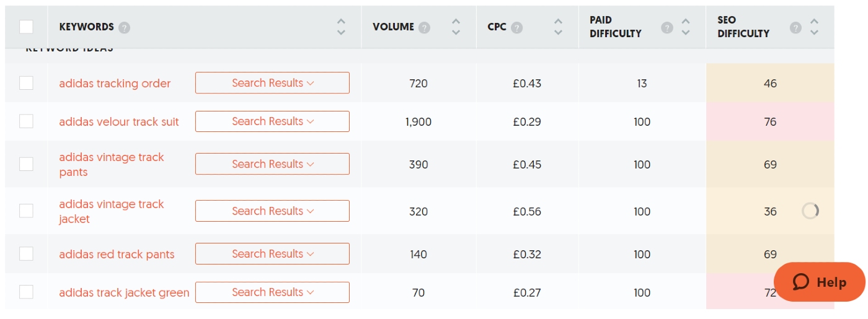This screenshot has height=319, width=868.
Task: Sort by SEO Difficulty arrows
Action: coord(814,27)
